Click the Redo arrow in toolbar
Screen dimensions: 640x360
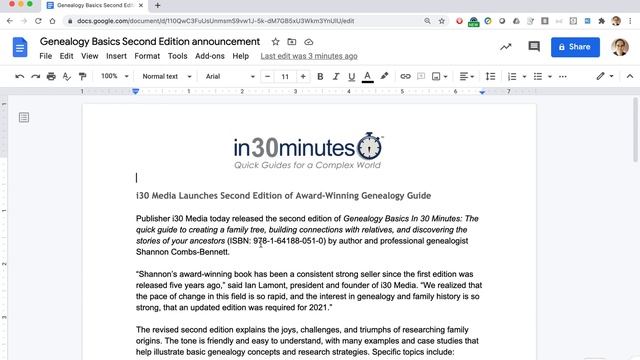[36, 76]
